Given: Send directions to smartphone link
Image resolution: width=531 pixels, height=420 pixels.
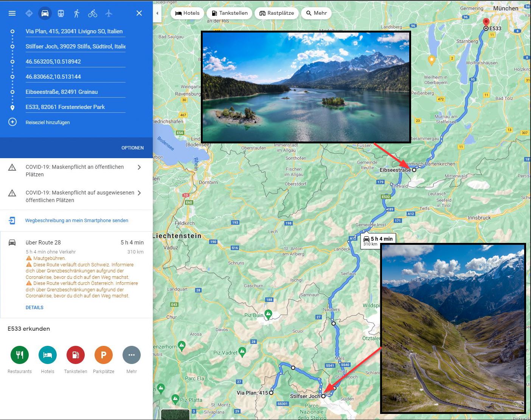Looking at the screenshot, I should click(x=77, y=221).
